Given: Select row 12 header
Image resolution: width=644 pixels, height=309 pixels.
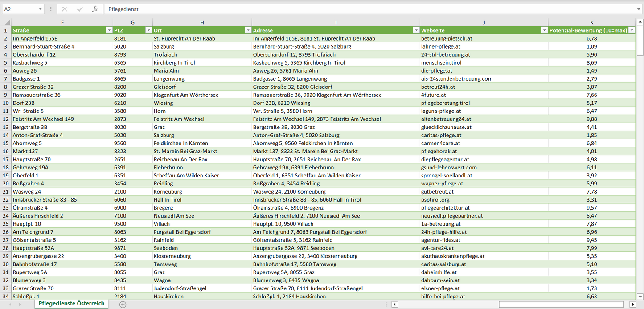Looking at the screenshot, I should 6,119.
